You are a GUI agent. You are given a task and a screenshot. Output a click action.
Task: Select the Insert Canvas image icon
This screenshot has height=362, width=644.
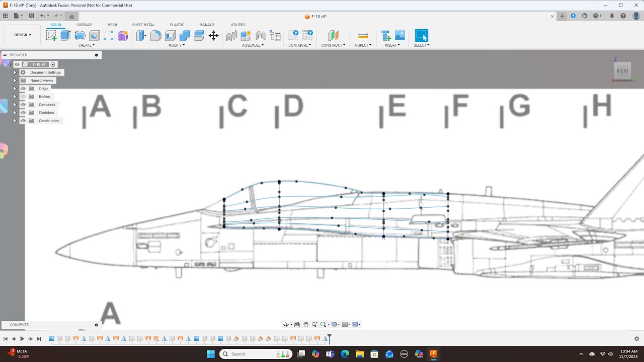tap(400, 35)
